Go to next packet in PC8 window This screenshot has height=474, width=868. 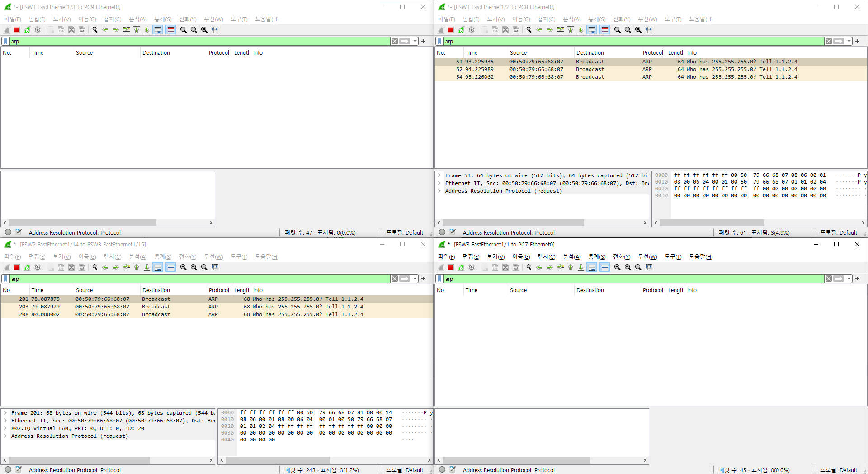(550, 30)
